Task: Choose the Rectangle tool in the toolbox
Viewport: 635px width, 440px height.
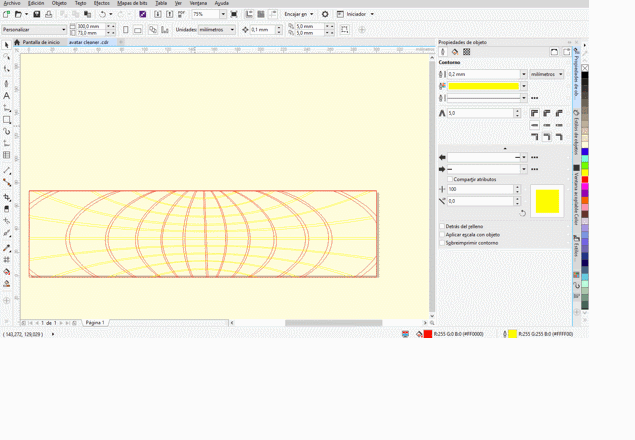Action: pyautogui.click(x=7, y=120)
